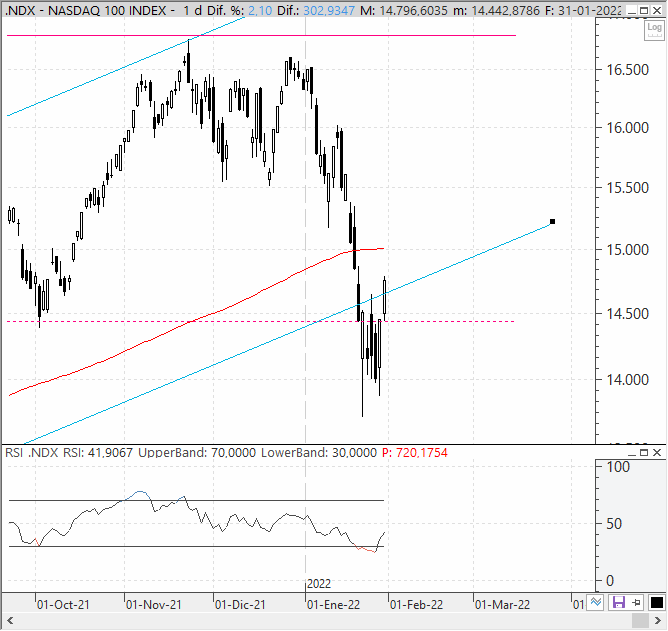Click the 15.500 price axis label
668x631 pixels.
(628, 187)
